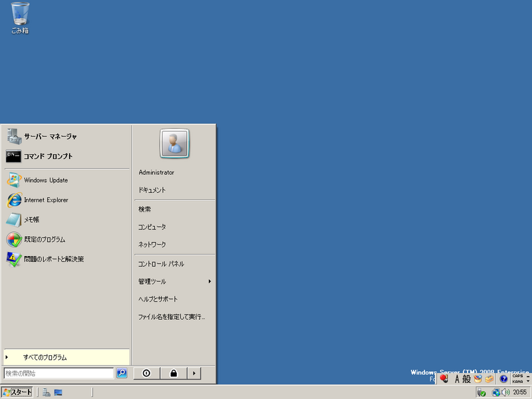Open ドキュメント in the right pane

(x=175, y=190)
